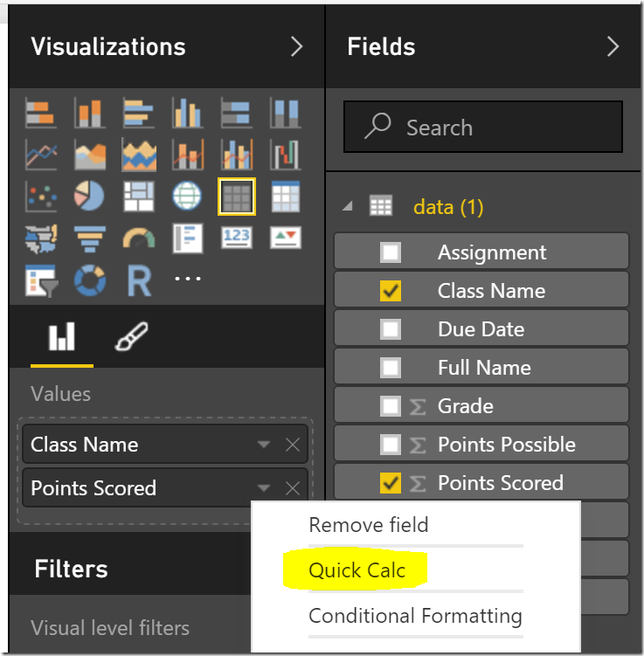This screenshot has height=656, width=644.
Task: Choose Quick Calc from the context menu
Action: [x=357, y=570]
